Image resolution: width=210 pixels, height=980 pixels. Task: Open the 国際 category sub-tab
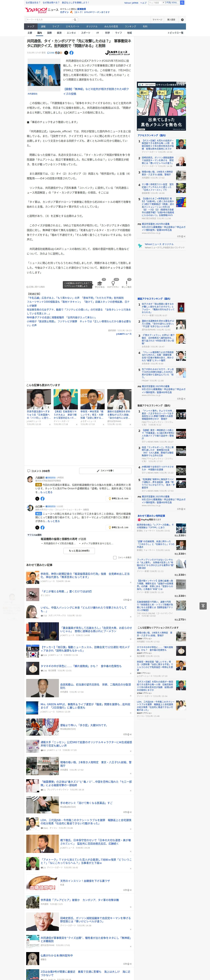point(49,33)
